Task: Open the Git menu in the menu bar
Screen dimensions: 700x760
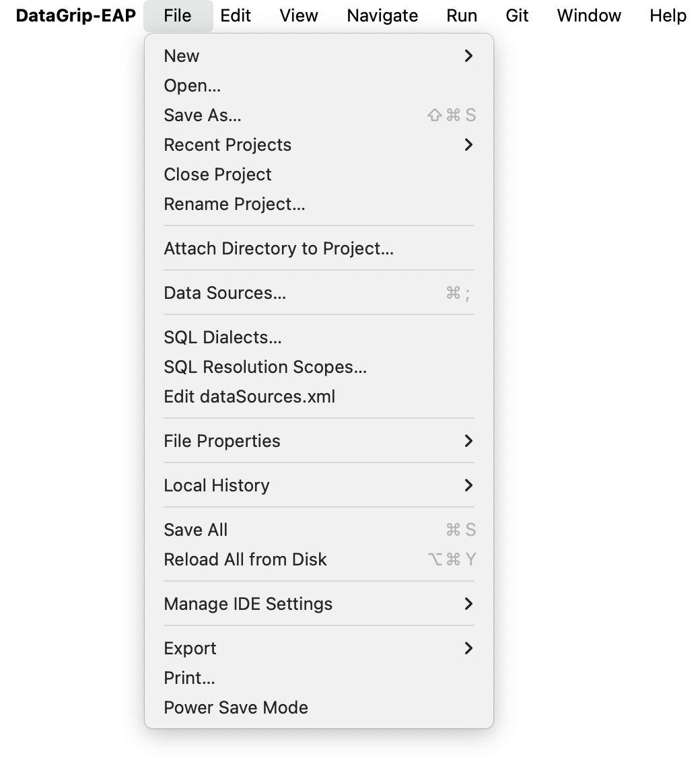Action: point(517,15)
